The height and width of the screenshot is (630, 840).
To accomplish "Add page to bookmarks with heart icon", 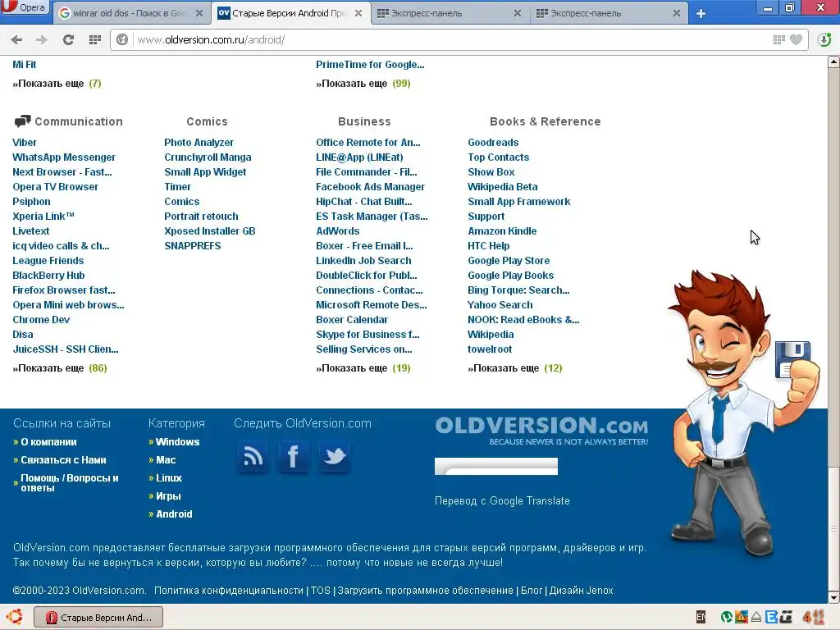I will click(796, 39).
